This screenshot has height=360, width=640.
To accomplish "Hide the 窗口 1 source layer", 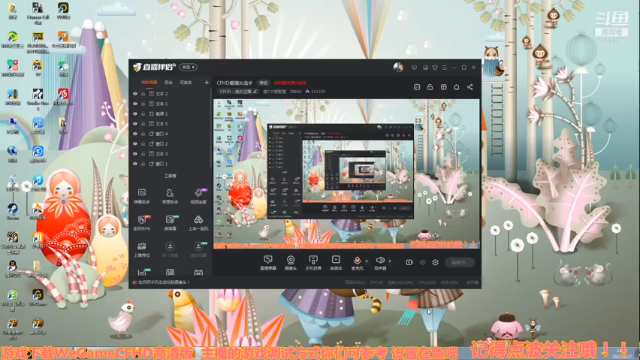I will tap(135, 164).
